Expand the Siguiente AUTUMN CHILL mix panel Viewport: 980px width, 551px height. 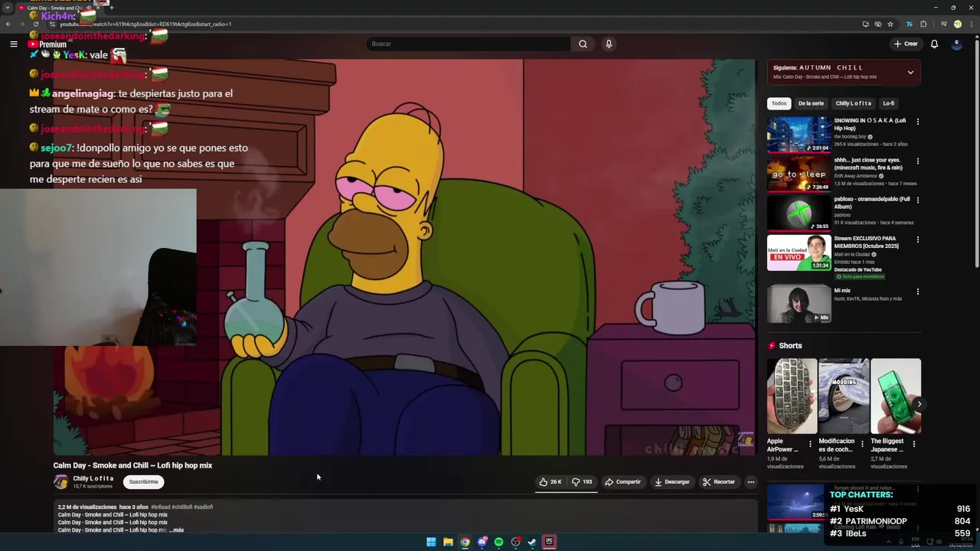(x=910, y=73)
